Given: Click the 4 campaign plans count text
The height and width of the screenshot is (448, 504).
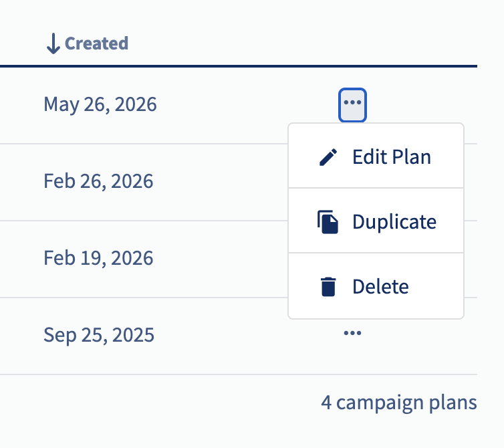Looking at the screenshot, I should (x=399, y=403).
